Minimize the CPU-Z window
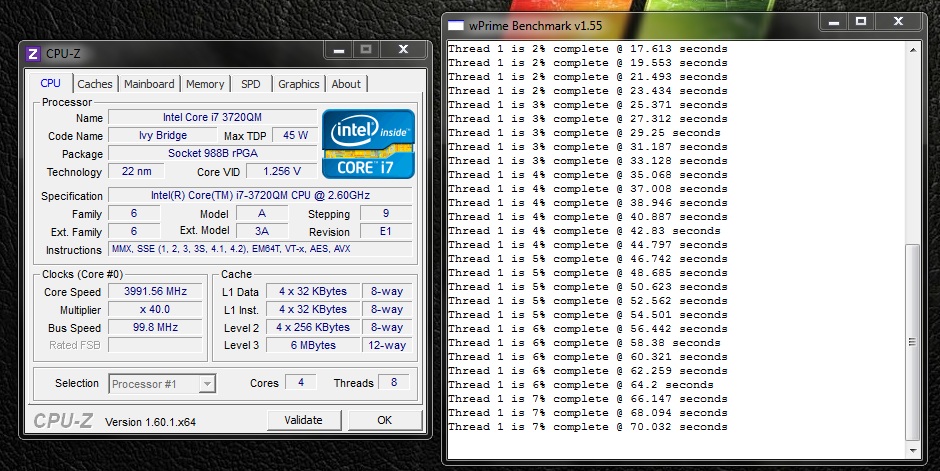Viewport: 940px width, 471px height. [x=339, y=50]
